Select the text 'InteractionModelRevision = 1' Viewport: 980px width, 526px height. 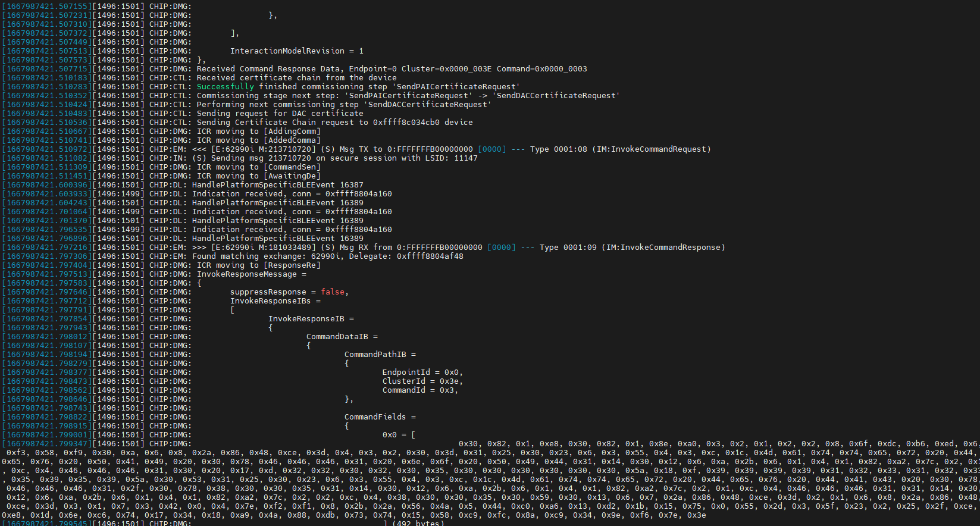click(297, 51)
